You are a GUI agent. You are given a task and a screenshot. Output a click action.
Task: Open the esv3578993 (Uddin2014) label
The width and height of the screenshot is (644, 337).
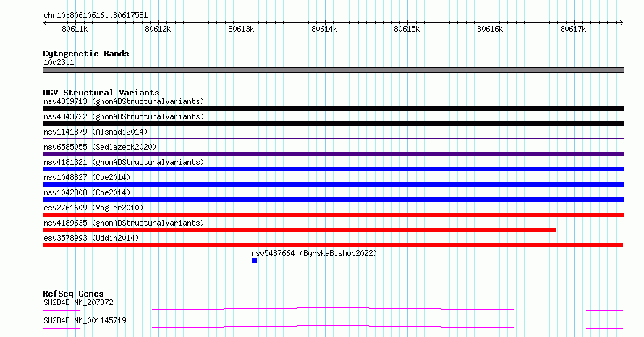(91, 238)
